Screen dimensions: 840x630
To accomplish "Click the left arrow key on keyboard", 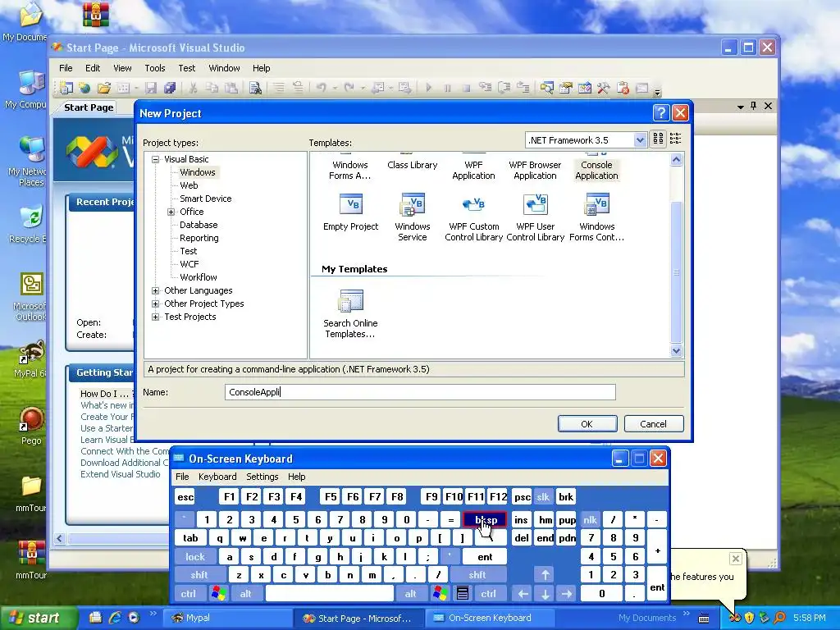I will pyautogui.click(x=523, y=593).
